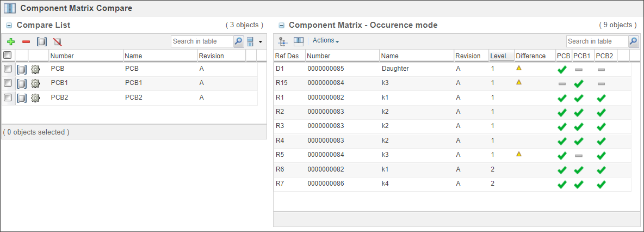Screen dimensions: 644x232
Task: Open the dropdown arrow next to table views
Action: 261,42
